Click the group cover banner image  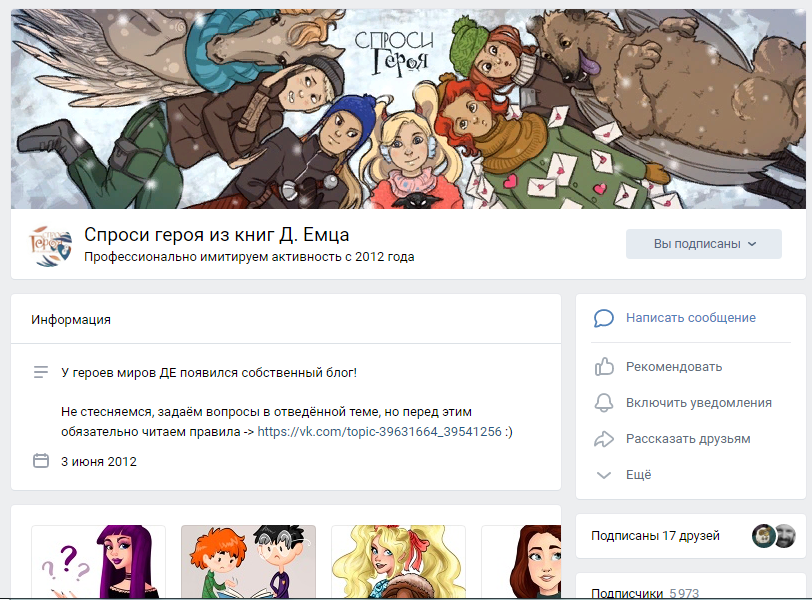point(408,109)
